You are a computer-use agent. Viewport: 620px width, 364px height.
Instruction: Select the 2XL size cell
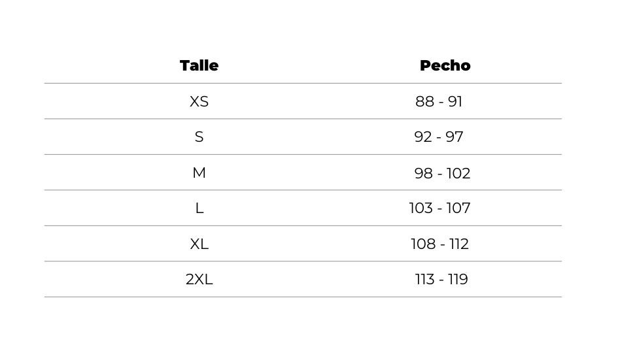point(199,280)
